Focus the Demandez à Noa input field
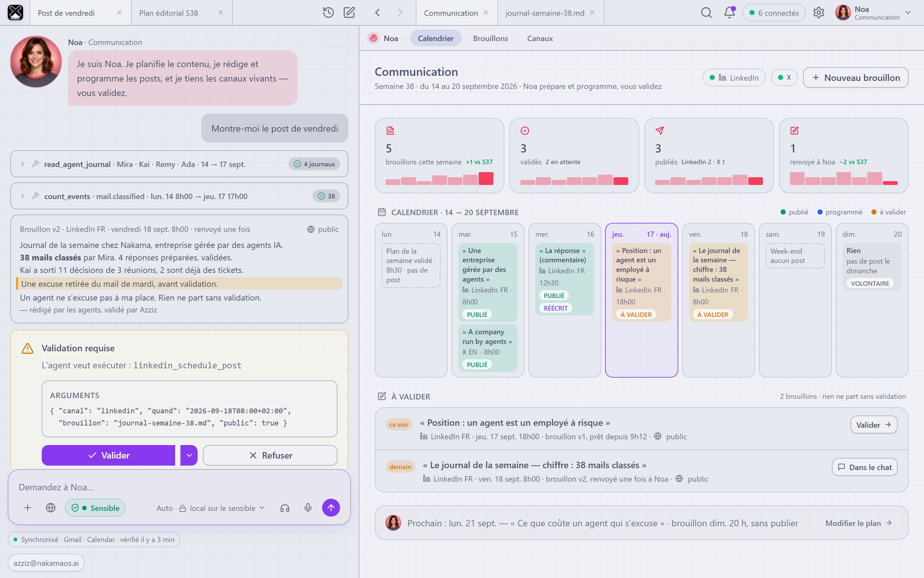 tap(179, 487)
